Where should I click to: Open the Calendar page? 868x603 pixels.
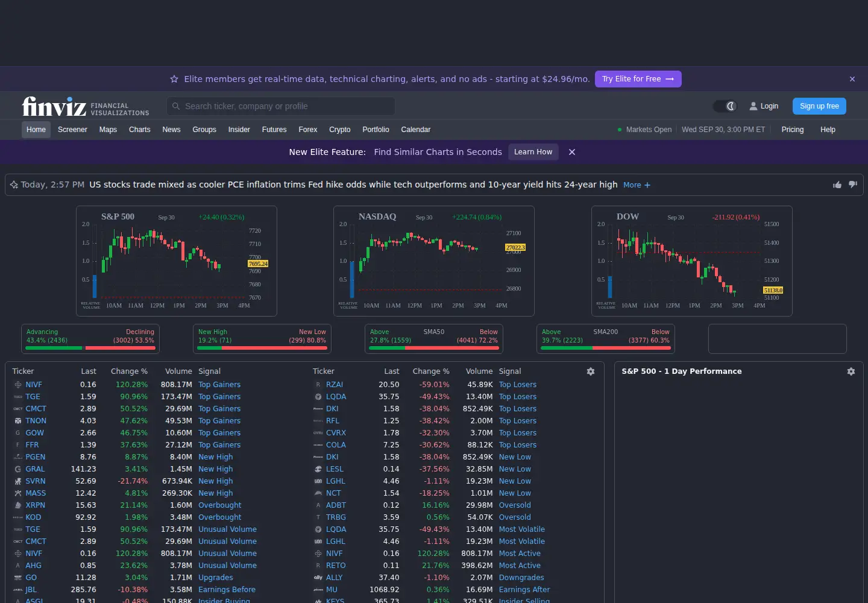(x=416, y=130)
